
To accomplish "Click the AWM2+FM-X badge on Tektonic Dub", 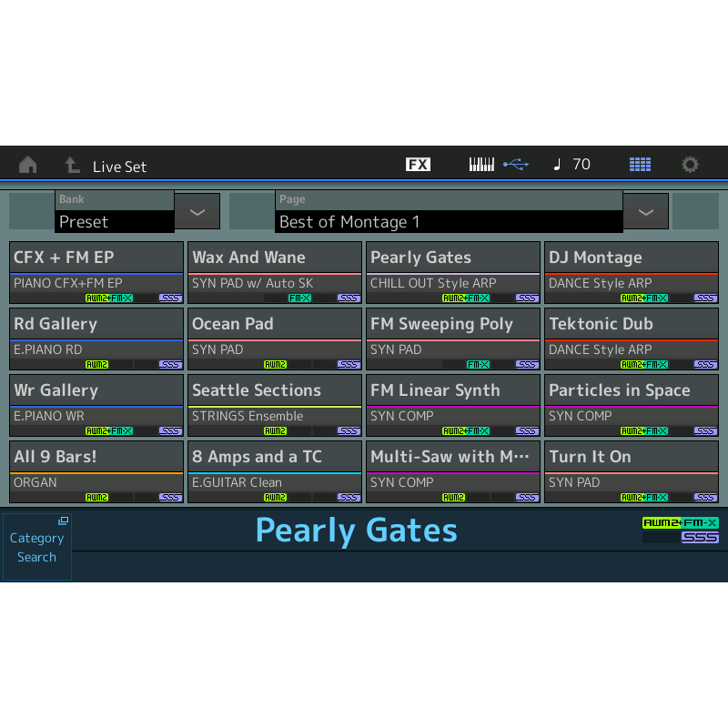I will click(644, 365).
